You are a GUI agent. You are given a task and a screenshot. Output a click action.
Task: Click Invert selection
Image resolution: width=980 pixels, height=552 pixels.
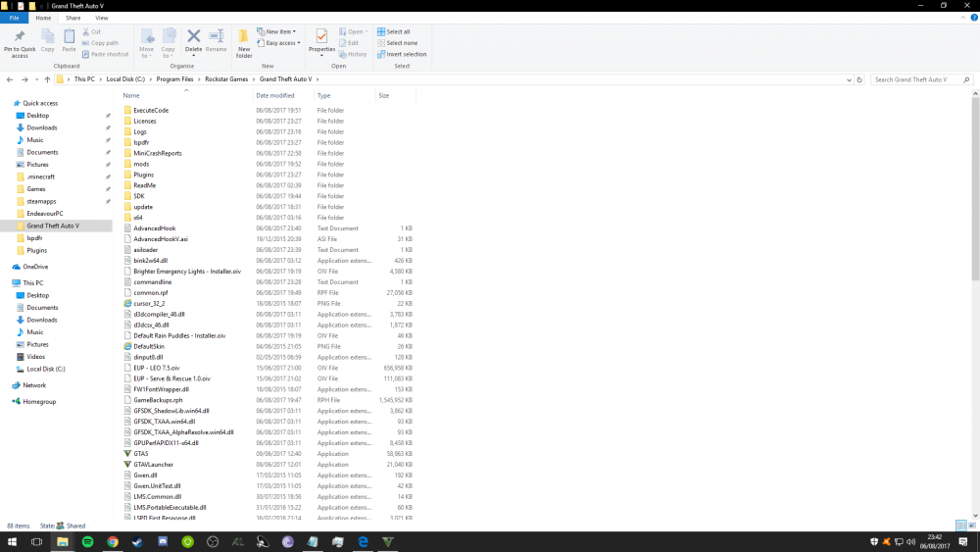click(x=402, y=54)
